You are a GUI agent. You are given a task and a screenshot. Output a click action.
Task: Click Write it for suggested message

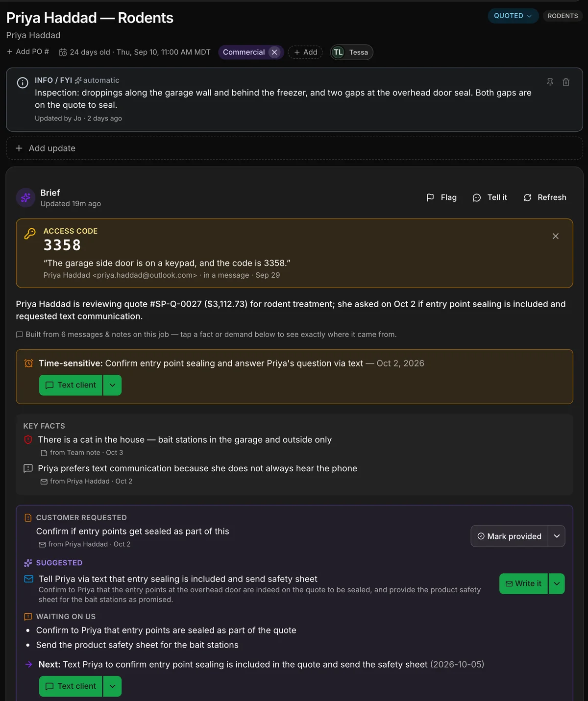point(523,584)
